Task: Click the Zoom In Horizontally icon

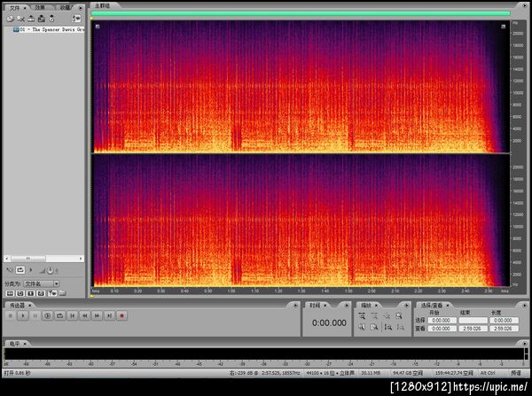Action: (x=364, y=315)
